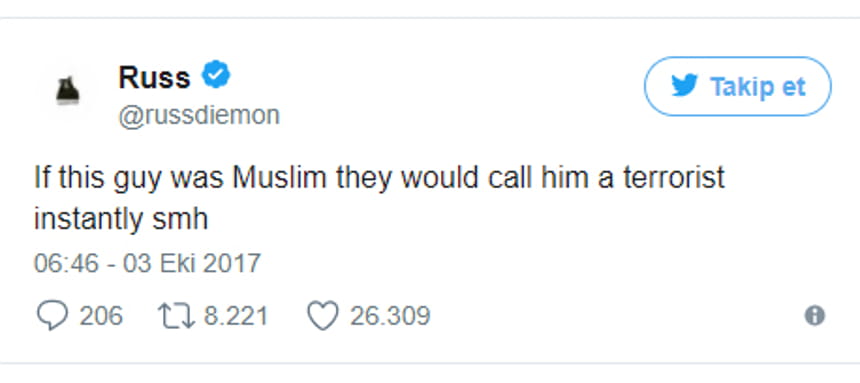Click the 06:46 - 03 Eki 2017 timestamp
This screenshot has width=860, height=383.
[147, 263]
